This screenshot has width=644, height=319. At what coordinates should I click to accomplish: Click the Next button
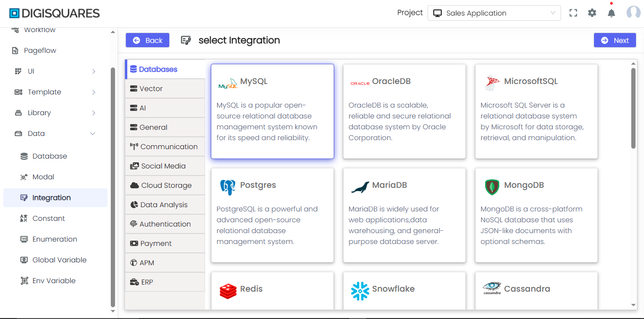(x=615, y=40)
